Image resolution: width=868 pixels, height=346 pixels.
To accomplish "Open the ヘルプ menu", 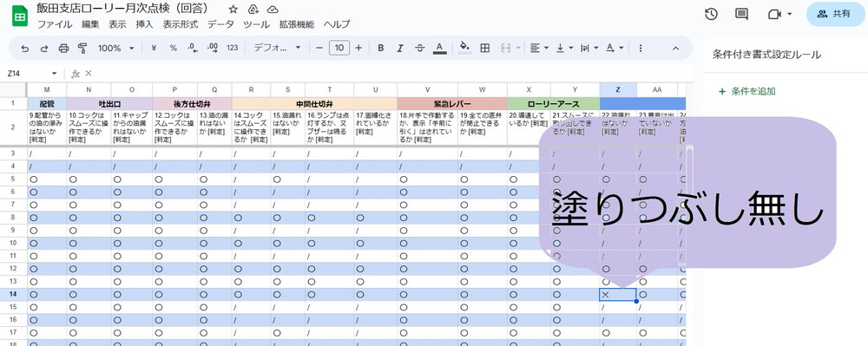I will (337, 24).
